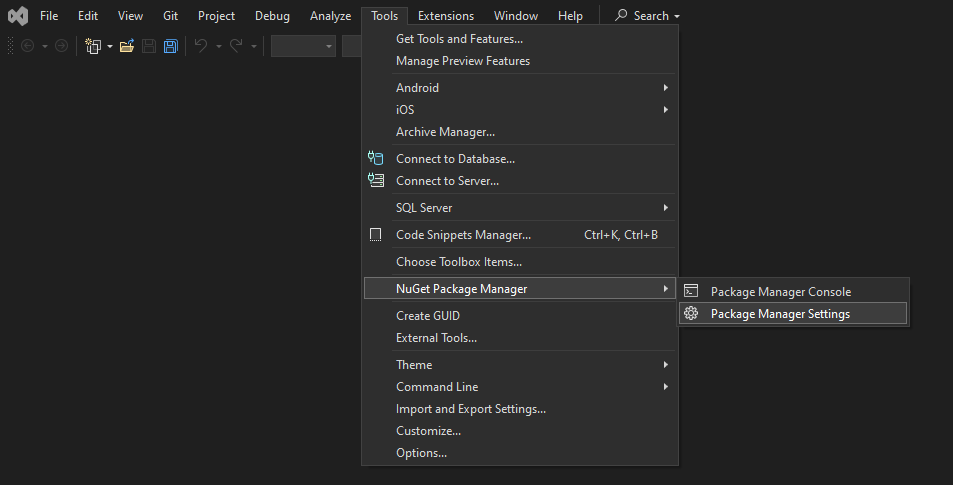The height and width of the screenshot is (485, 953).
Task: Open the Undo history dropdown arrow
Action: pyautogui.click(x=218, y=46)
